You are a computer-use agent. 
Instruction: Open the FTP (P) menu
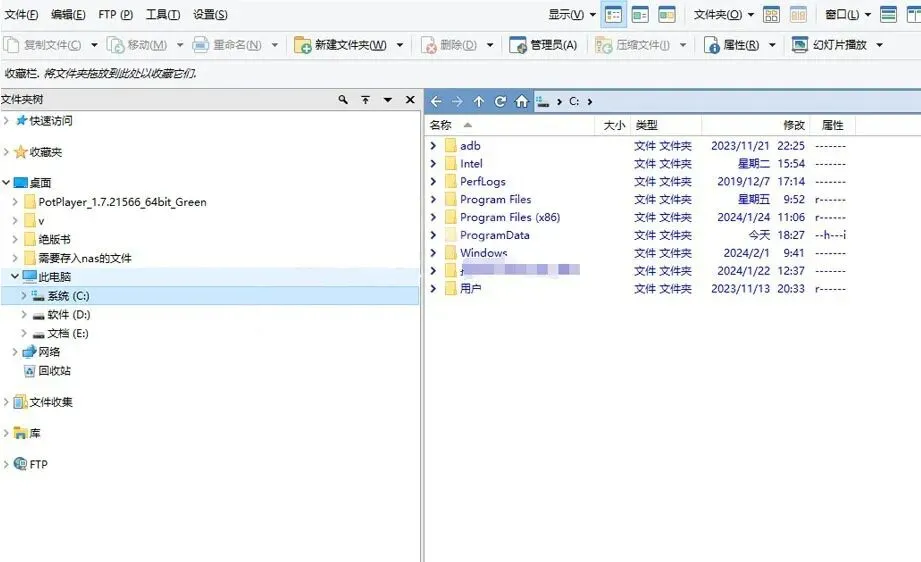116,14
